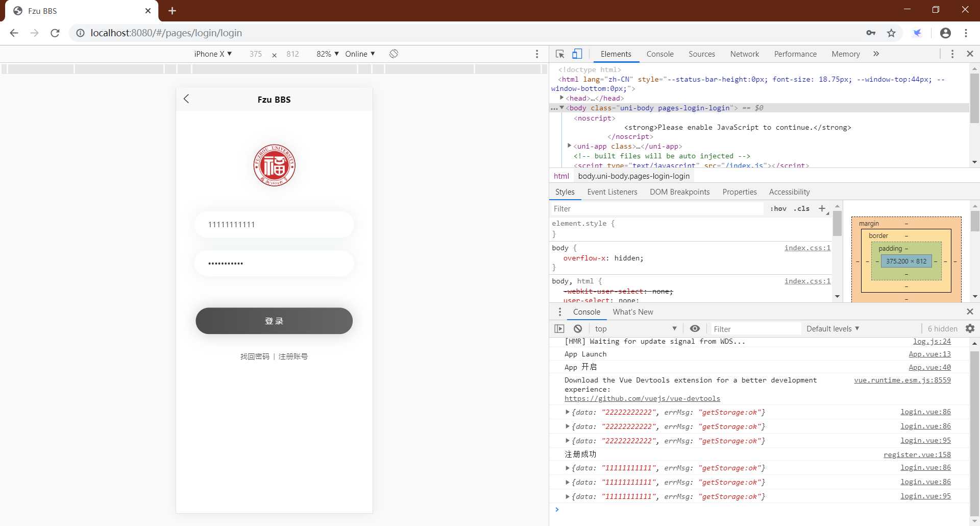Bookmark this page with the star icon
Screen dimensions: 980x526
point(891,33)
